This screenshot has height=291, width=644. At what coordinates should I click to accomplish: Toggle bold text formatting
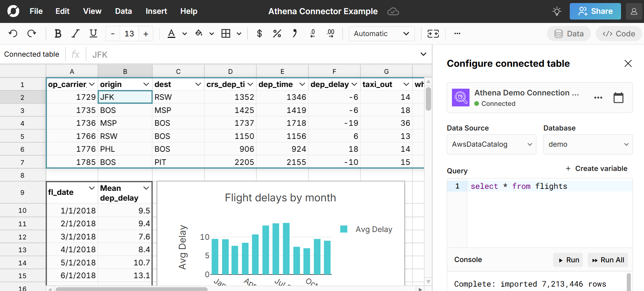pos(58,34)
